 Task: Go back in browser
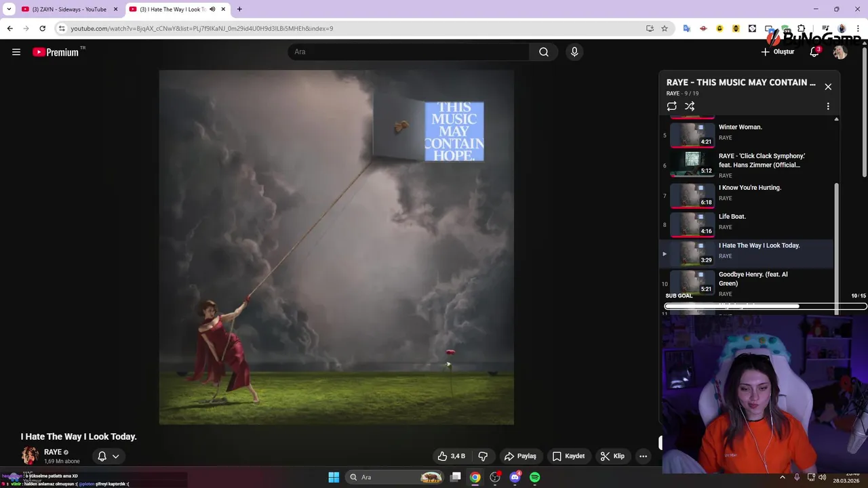9,28
